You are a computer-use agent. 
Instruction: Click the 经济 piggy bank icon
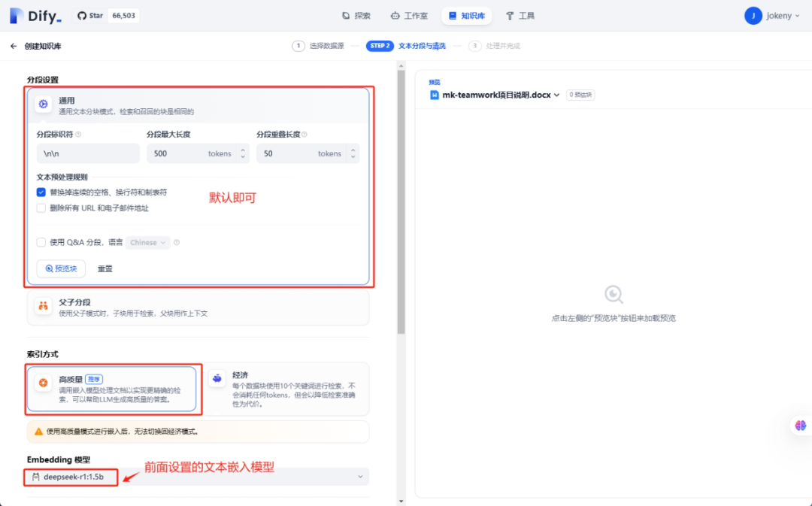tap(217, 379)
